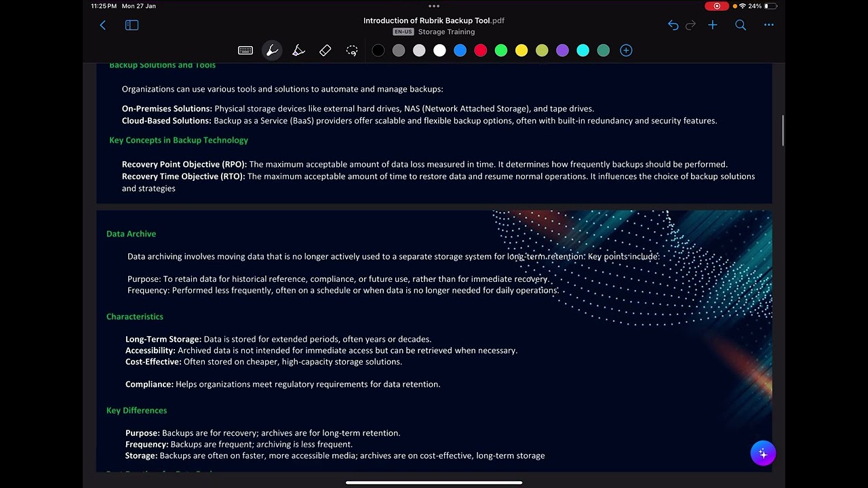The image size is (868, 488).
Task: Pick the light gray color swatch
Action: [419, 51]
